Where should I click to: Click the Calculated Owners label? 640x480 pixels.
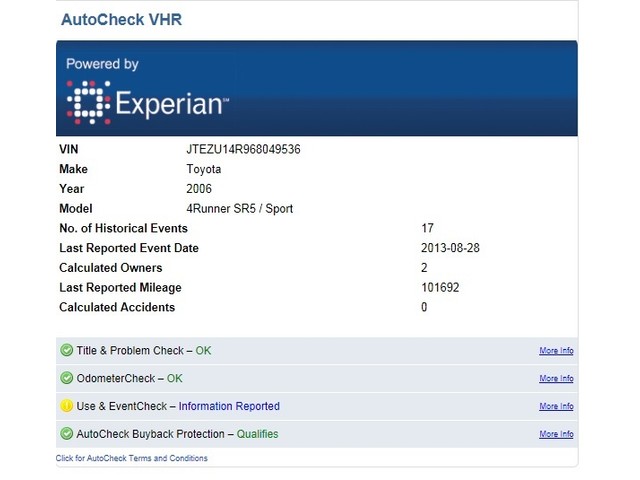[111, 268]
